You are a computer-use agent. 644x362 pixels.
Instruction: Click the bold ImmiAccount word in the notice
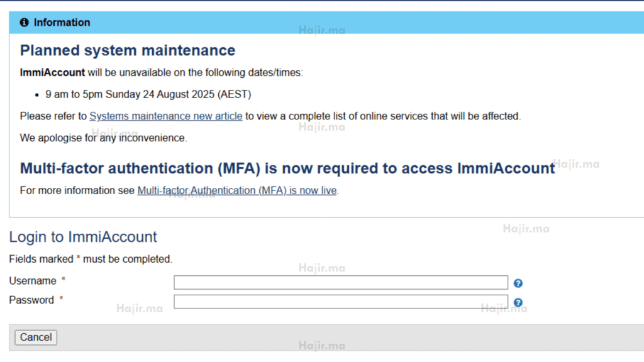coord(53,73)
